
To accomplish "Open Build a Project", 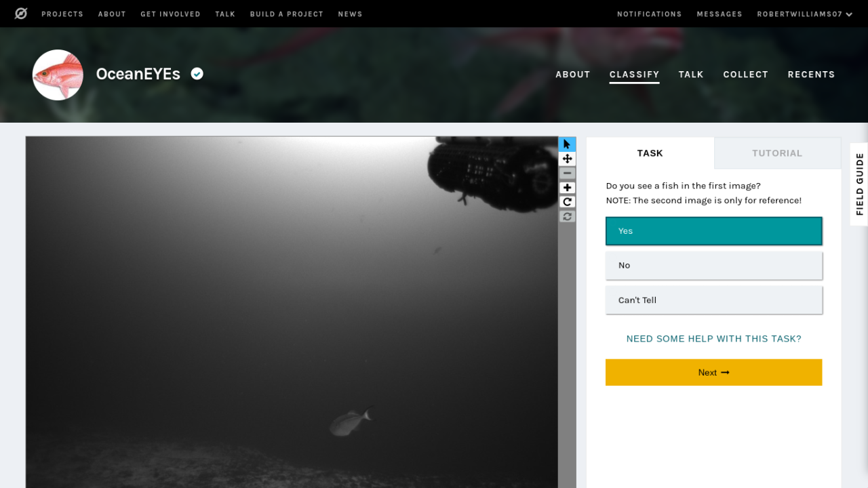I will coord(286,14).
